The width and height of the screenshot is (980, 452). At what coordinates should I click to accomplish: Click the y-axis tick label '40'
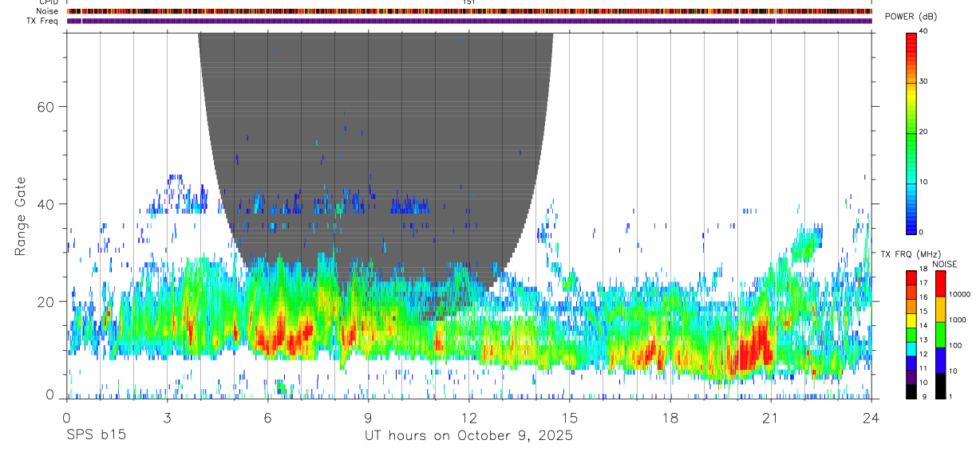pos(47,203)
